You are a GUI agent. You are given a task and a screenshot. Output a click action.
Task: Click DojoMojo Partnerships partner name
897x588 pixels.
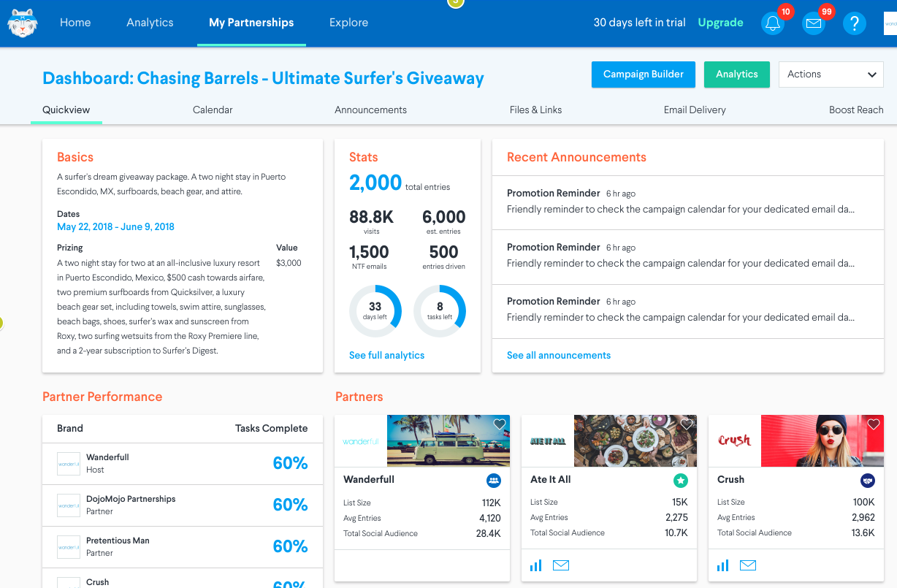point(131,499)
